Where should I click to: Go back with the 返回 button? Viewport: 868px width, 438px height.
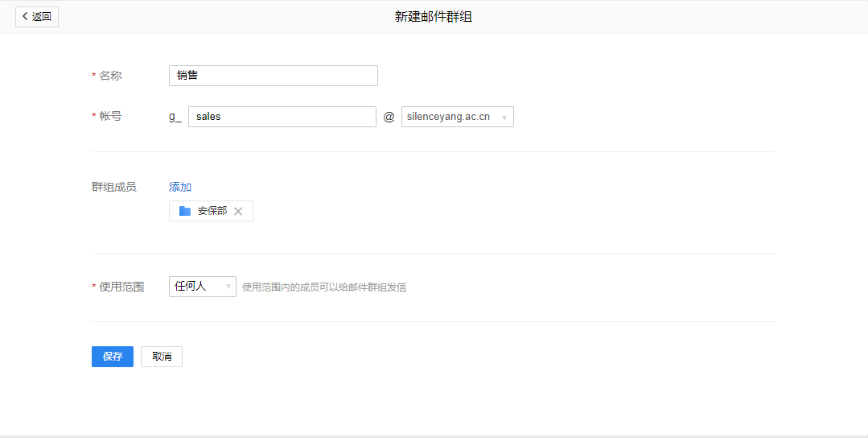(37, 17)
